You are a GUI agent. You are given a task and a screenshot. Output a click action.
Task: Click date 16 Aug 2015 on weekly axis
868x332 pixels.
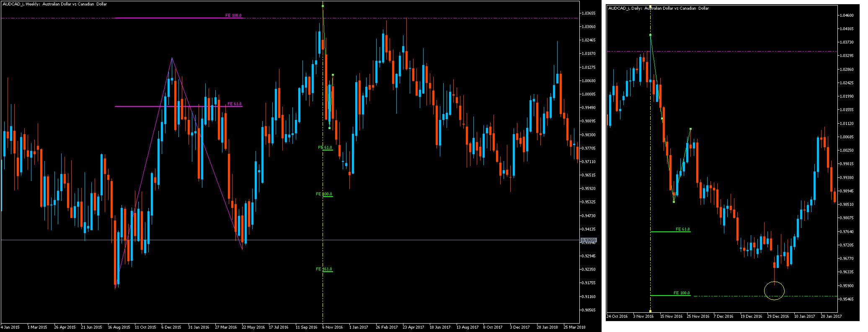pyautogui.click(x=119, y=327)
